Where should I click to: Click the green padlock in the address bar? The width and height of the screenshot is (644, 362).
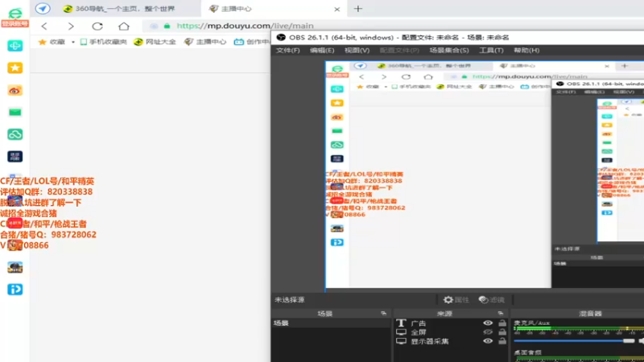pos(167,26)
